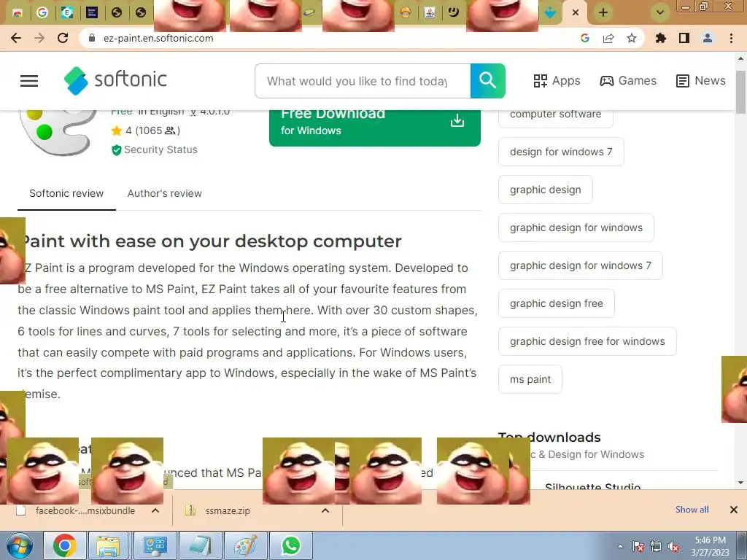Open the Apps section
The height and width of the screenshot is (560, 747).
click(557, 80)
